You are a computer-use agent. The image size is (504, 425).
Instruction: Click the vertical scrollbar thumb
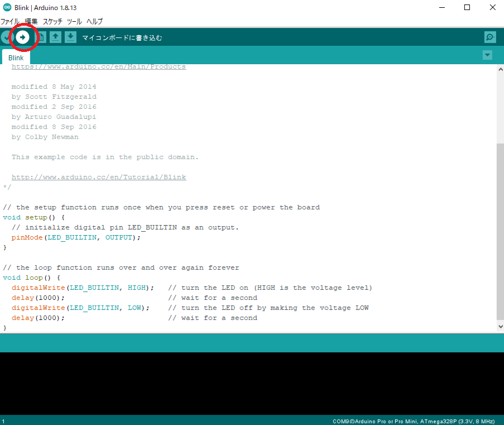click(500, 231)
